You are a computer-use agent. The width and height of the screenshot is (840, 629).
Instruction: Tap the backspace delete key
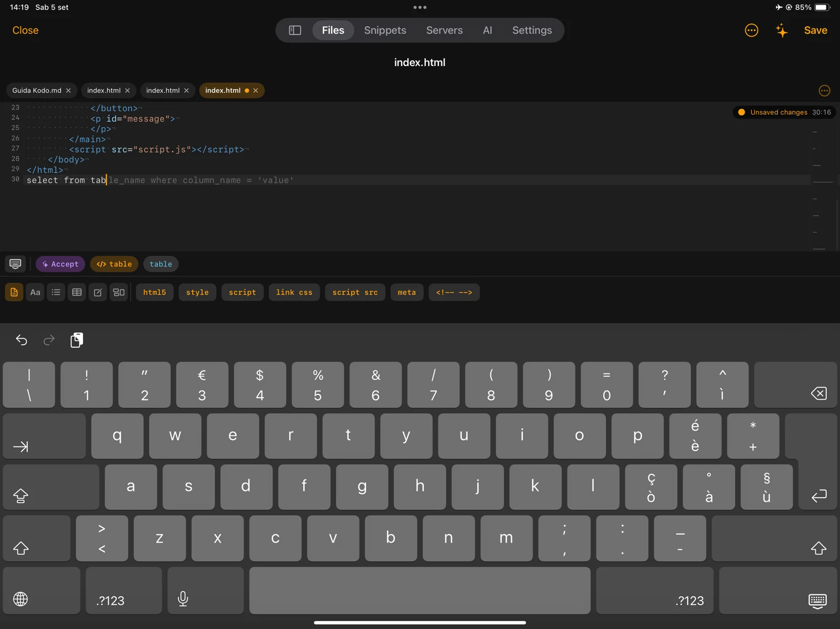click(795, 385)
